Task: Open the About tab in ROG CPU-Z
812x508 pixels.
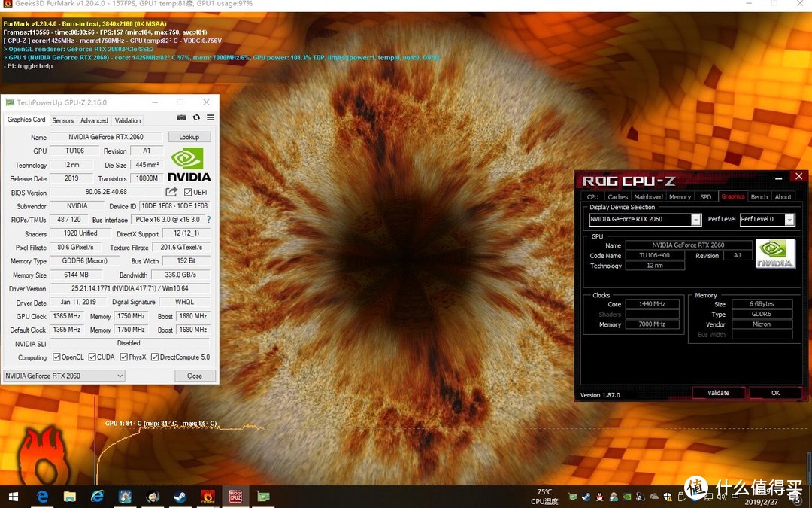Action: [x=783, y=197]
